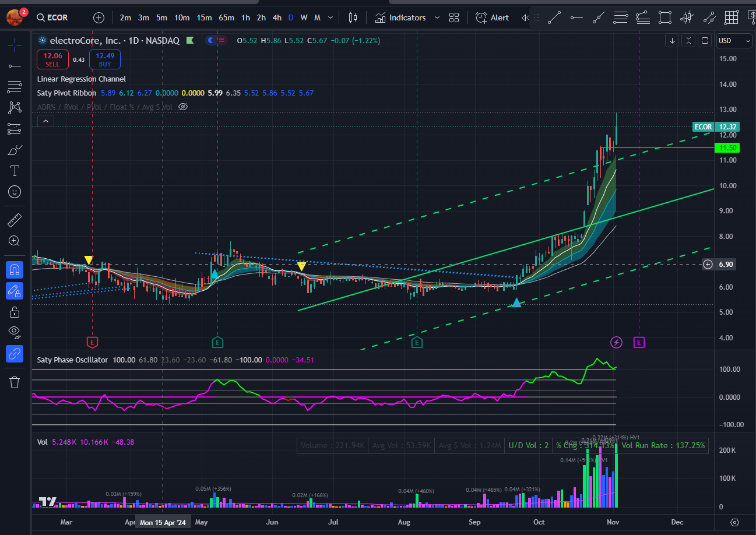Viewport: 756px width, 535px height.
Task: Open the indicator templates grid icon
Action: (x=454, y=17)
